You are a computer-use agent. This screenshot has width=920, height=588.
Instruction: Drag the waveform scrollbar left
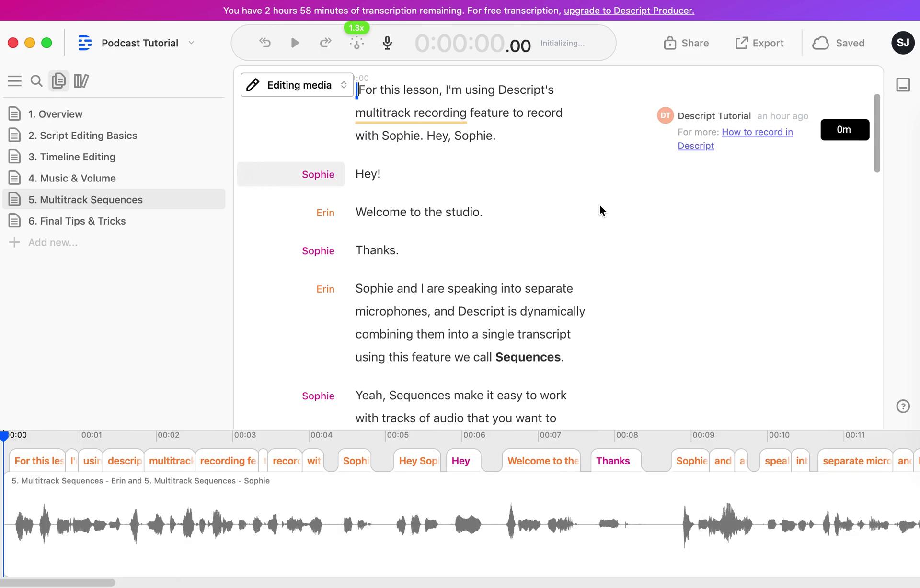click(57, 582)
